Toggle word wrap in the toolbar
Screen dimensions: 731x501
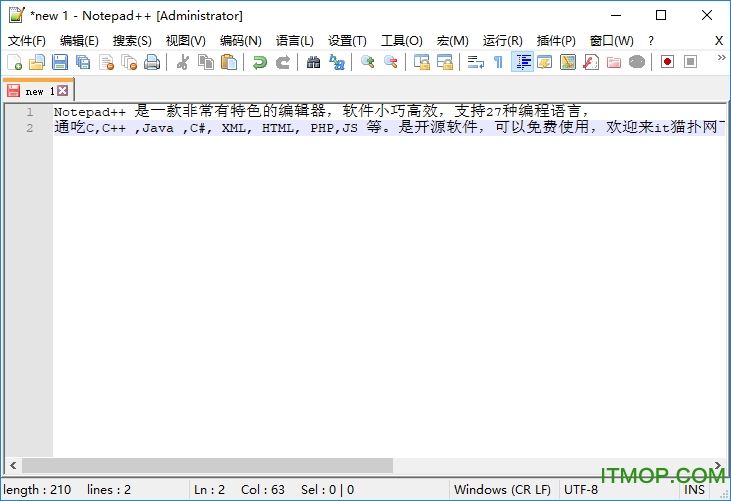476,62
